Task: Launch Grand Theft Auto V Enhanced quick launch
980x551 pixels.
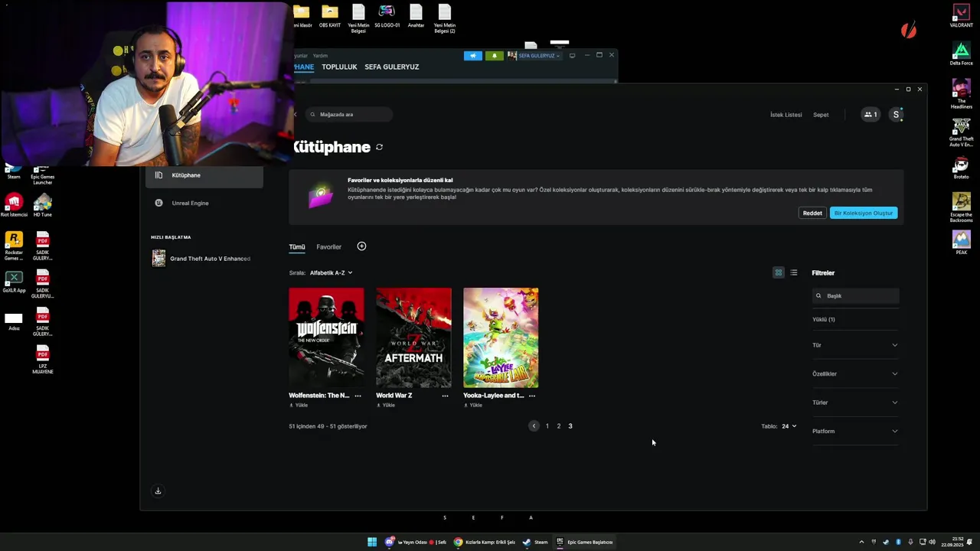Action: (201, 259)
